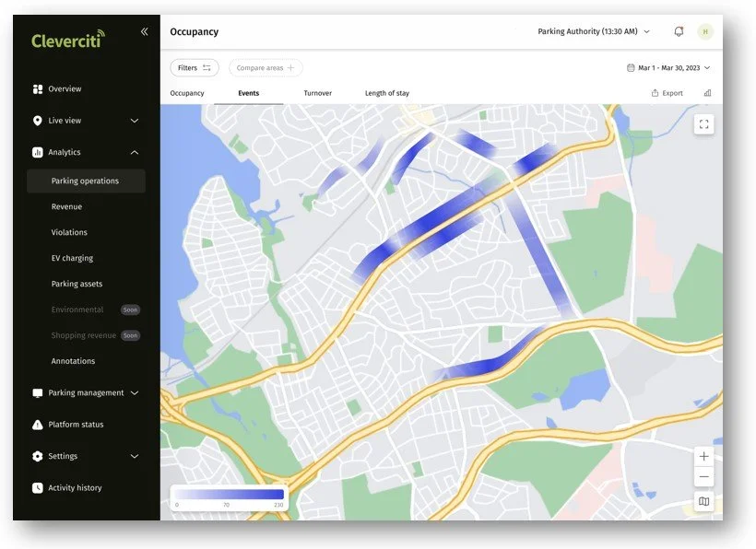Image resolution: width=756 pixels, height=549 pixels.
Task: Click the Filters button
Action: pos(193,66)
